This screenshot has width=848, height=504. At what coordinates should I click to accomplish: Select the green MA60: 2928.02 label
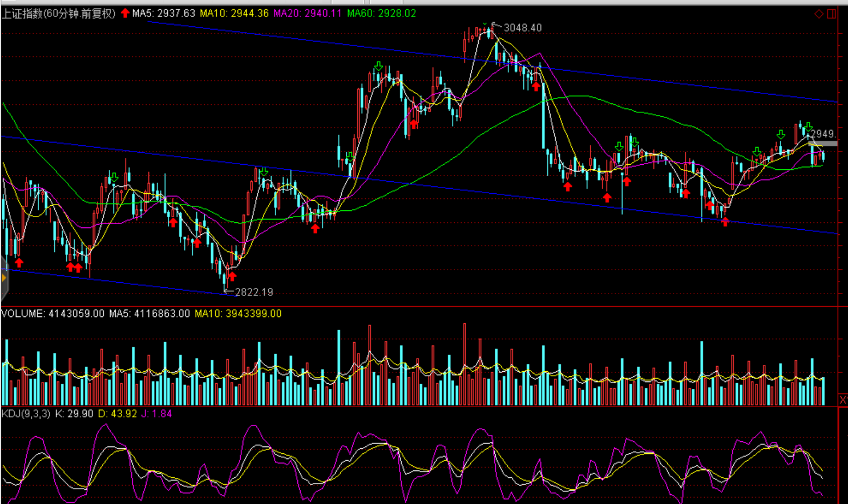click(x=381, y=13)
